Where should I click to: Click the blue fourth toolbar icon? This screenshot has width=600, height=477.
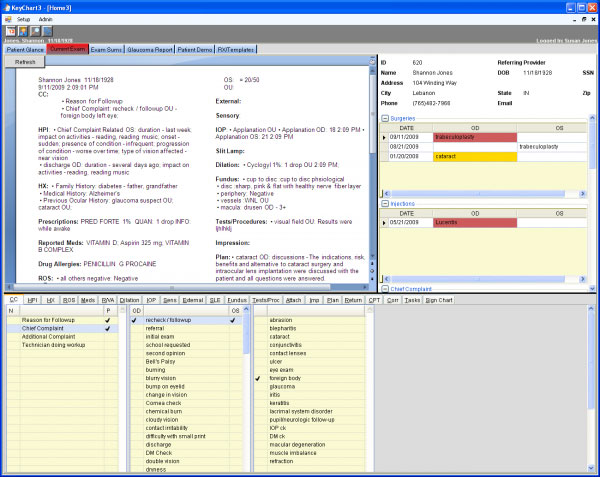point(47,31)
